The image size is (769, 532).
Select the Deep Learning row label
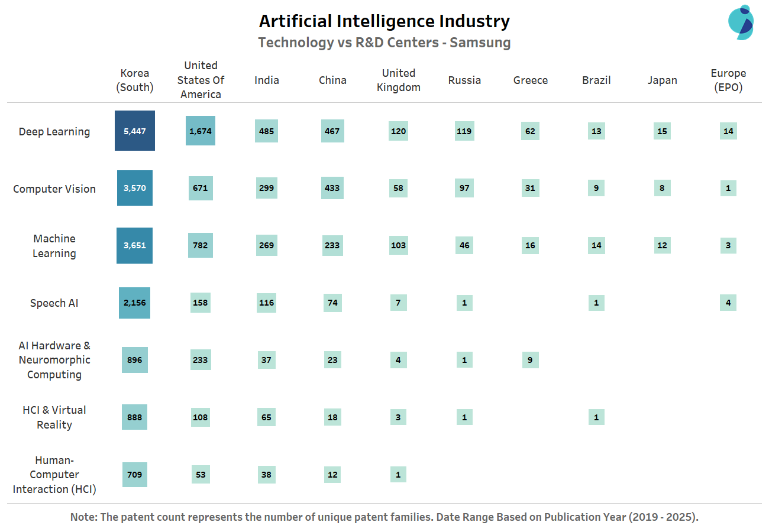click(x=54, y=132)
